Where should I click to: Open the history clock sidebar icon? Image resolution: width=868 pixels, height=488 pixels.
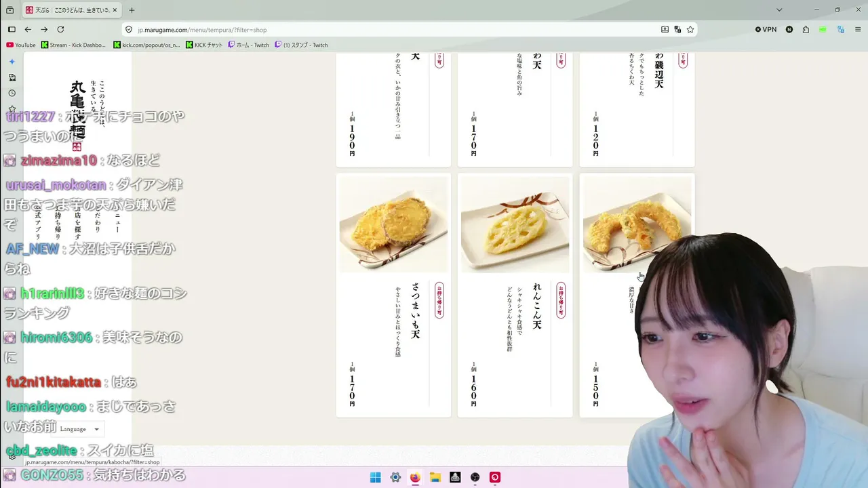(12, 93)
